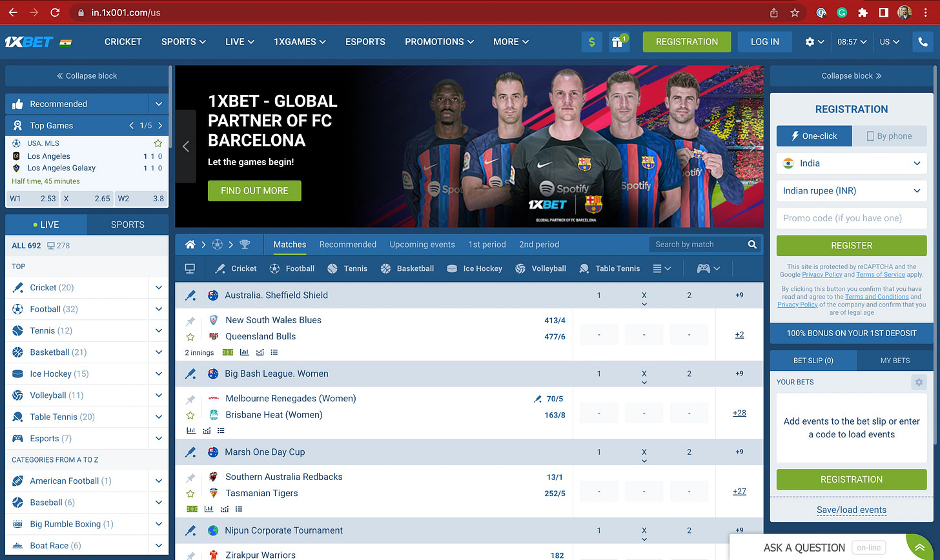Collapse the Recommended panel chevron
Viewport: 940px width, 560px height.
pyautogui.click(x=159, y=104)
